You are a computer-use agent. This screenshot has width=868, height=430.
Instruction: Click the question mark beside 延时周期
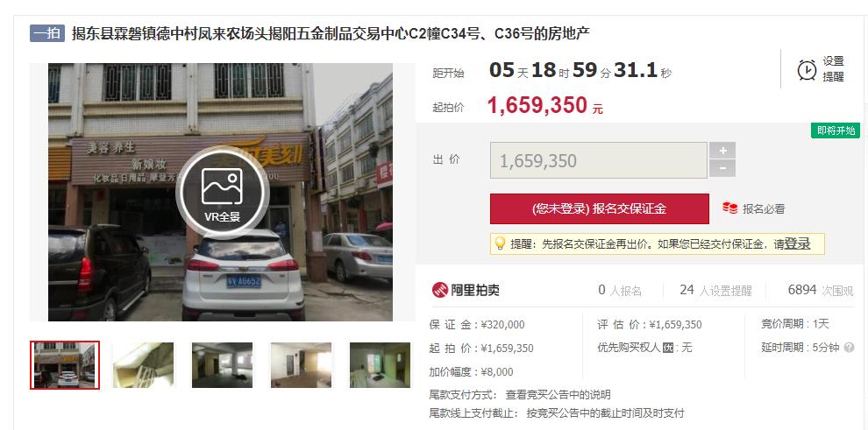click(x=849, y=348)
